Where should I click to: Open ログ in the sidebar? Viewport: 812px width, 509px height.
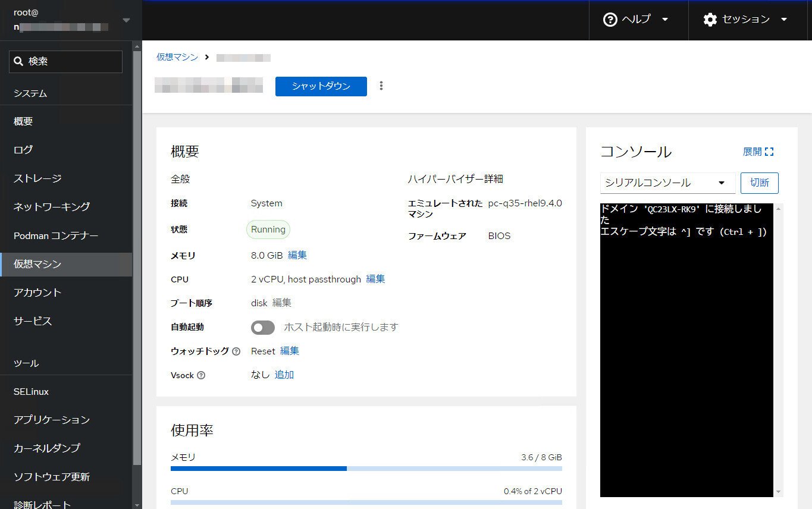click(x=66, y=150)
